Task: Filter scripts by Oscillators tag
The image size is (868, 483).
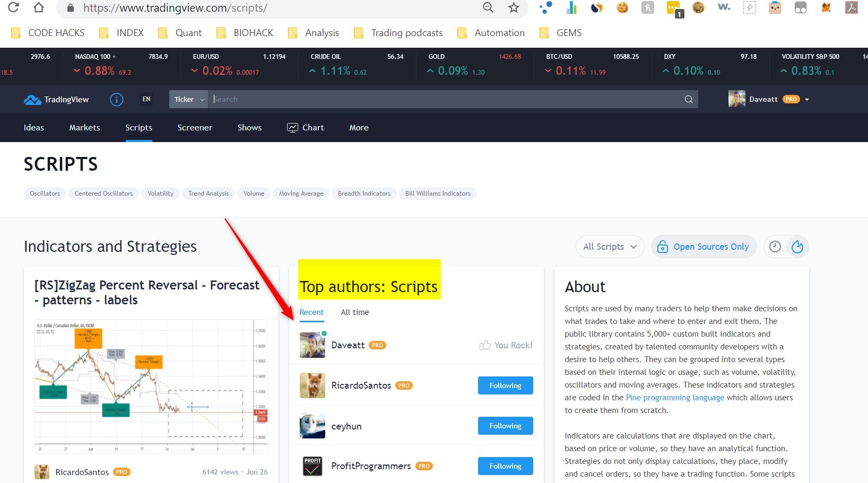Action: click(x=45, y=194)
